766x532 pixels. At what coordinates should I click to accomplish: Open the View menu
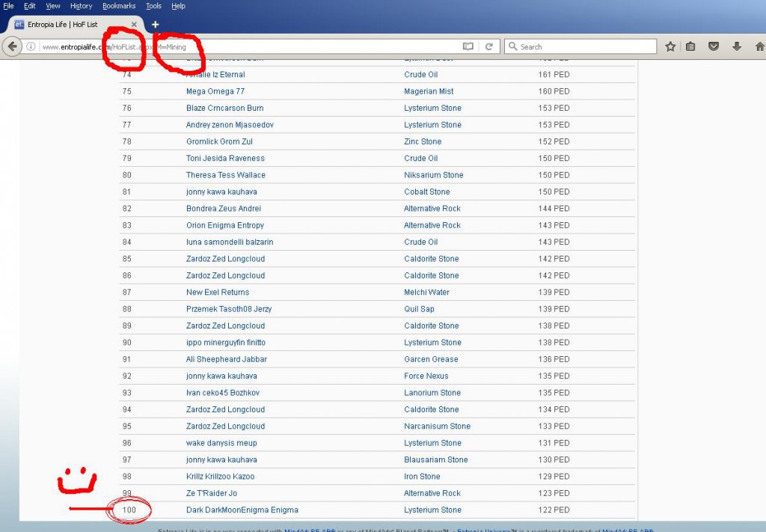pyautogui.click(x=53, y=6)
